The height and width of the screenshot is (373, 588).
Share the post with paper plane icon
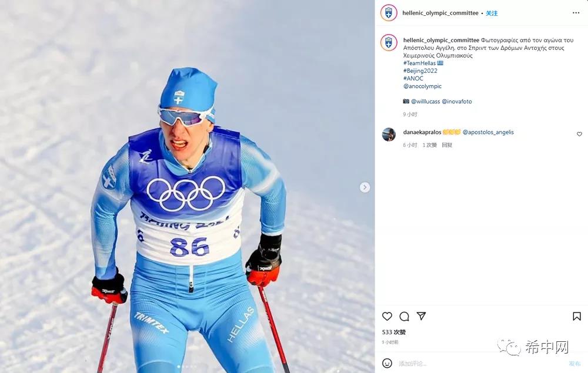[421, 316]
